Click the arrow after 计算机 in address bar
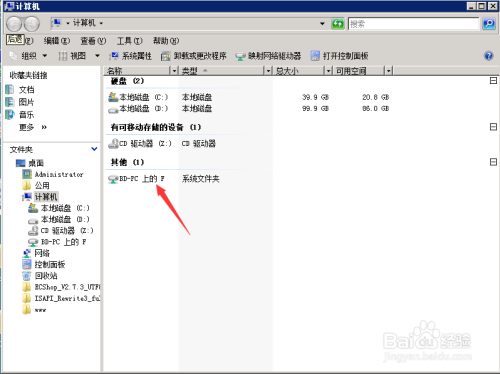The width and height of the screenshot is (500, 374). point(101,23)
